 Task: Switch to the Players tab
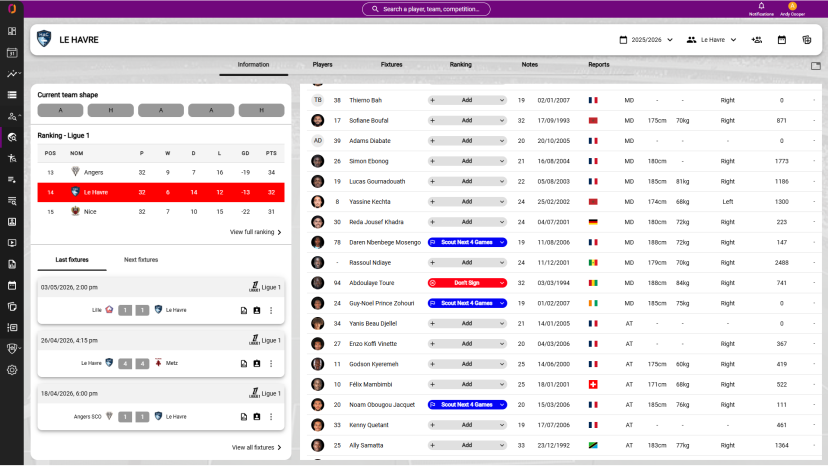pos(322,64)
